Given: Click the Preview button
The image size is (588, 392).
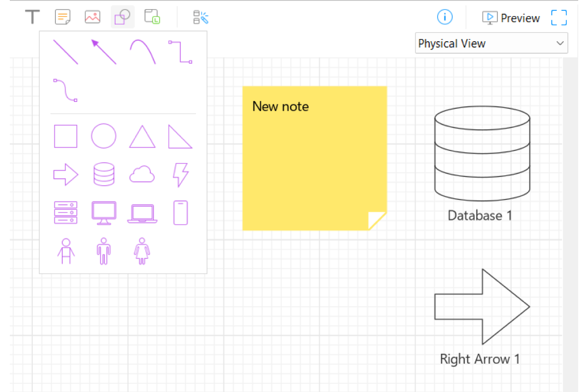Looking at the screenshot, I should [x=511, y=18].
